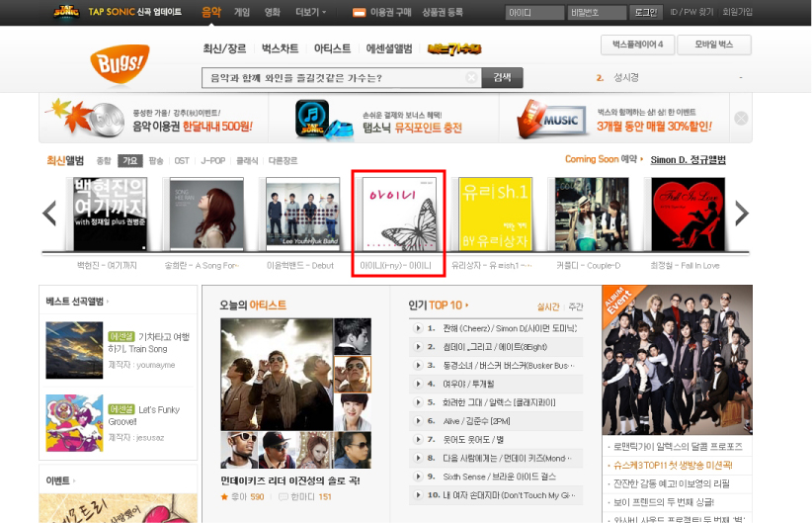This screenshot has width=812, height=523.
Task: Open the 벅스차트 menu
Action: pyautogui.click(x=280, y=48)
